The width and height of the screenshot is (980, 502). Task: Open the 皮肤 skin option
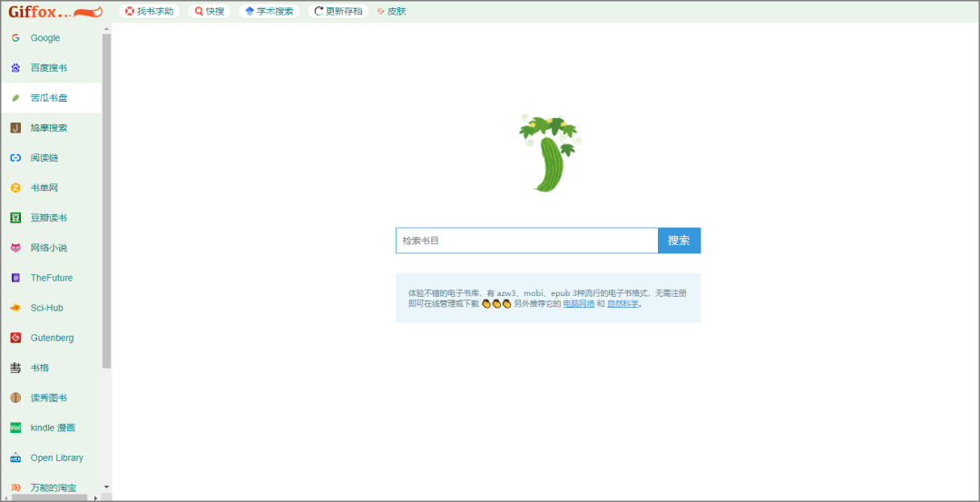point(391,12)
